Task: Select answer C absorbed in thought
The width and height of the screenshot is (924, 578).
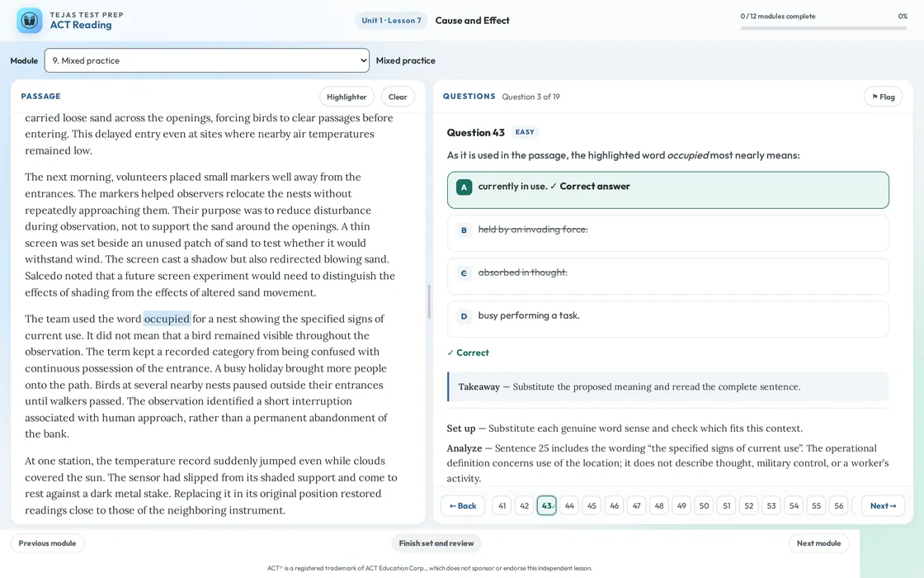Action: 667,276
